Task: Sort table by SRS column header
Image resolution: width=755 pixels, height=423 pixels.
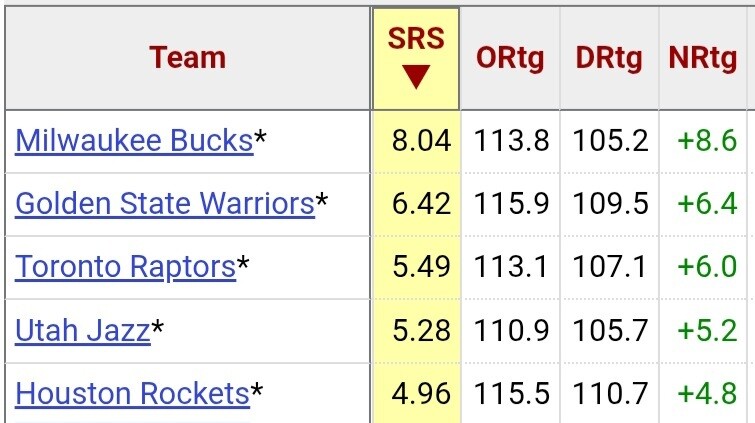Action: click(416, 38)
